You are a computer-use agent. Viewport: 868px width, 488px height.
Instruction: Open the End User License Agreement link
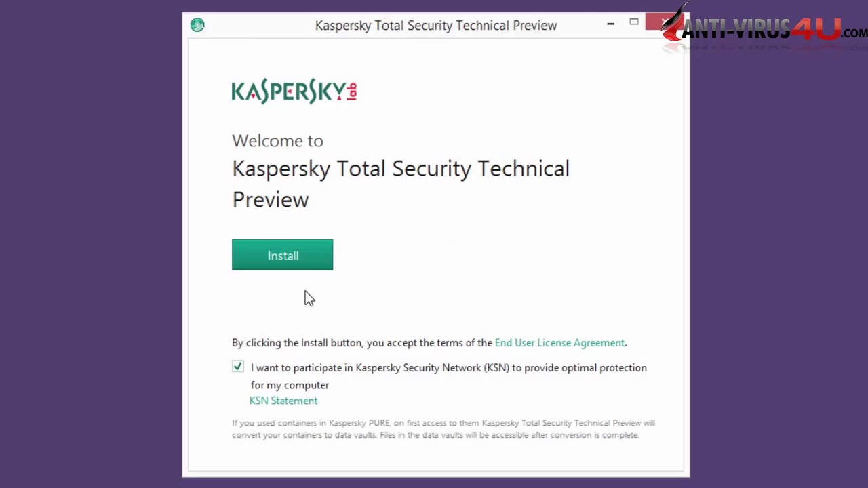pos(559,343)
